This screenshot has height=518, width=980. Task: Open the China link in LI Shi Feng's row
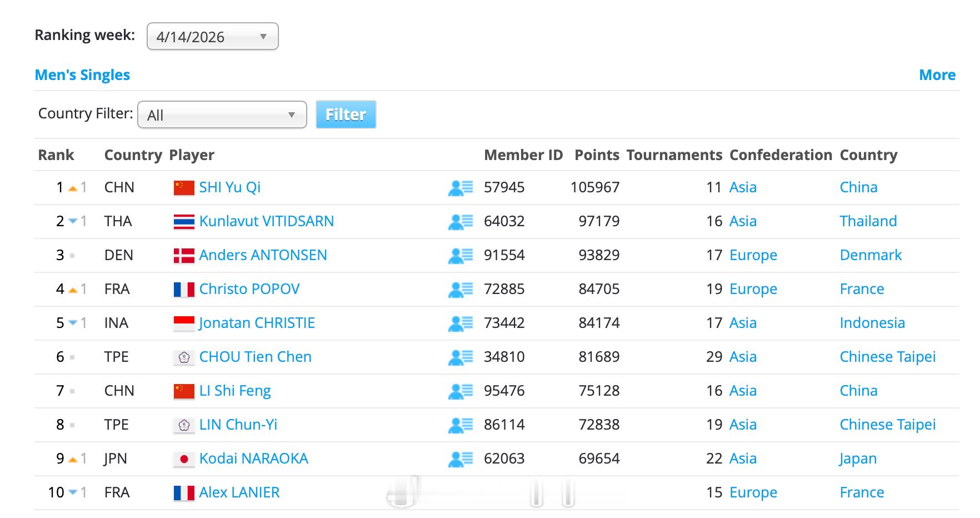pyautogui.click(x=858, y=391)
